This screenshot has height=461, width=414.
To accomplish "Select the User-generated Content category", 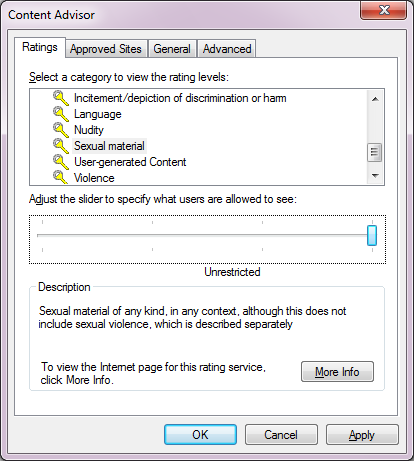I will pos(130,162).
